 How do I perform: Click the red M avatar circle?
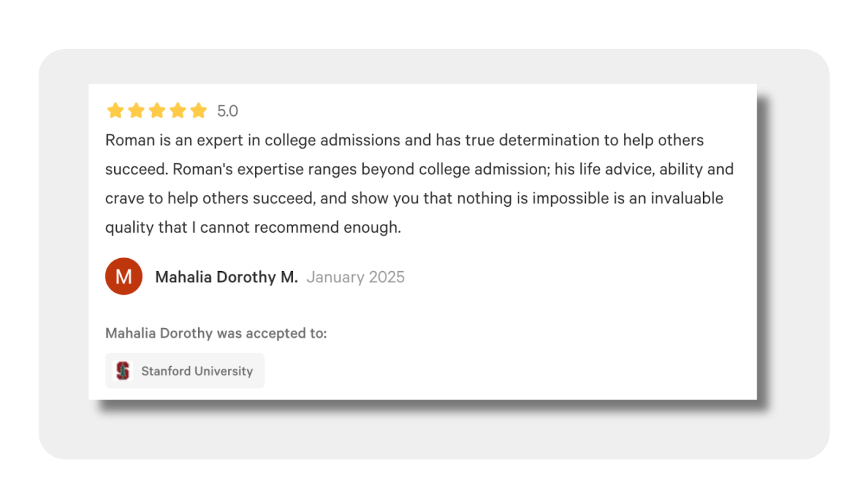[x=124, y=276]
